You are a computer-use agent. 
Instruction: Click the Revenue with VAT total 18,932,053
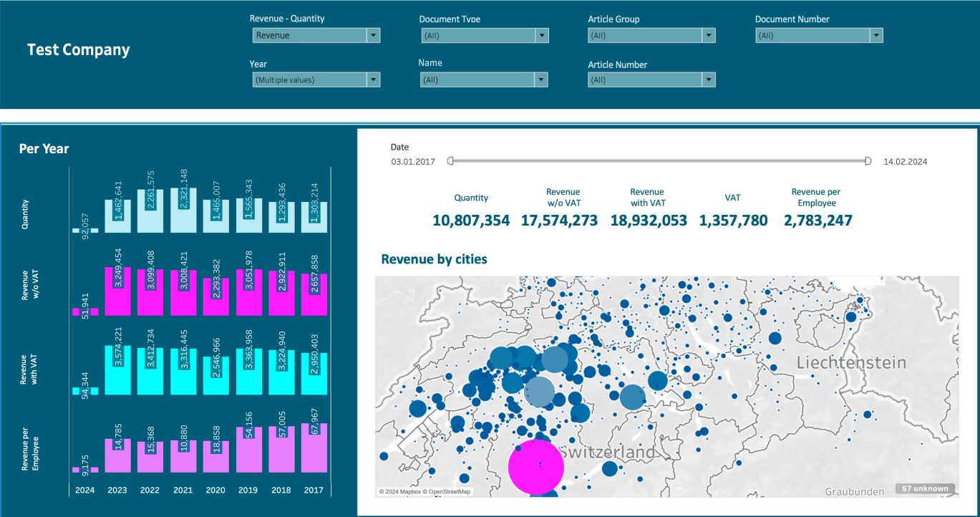pyautogui.click(x=648, y=221)
